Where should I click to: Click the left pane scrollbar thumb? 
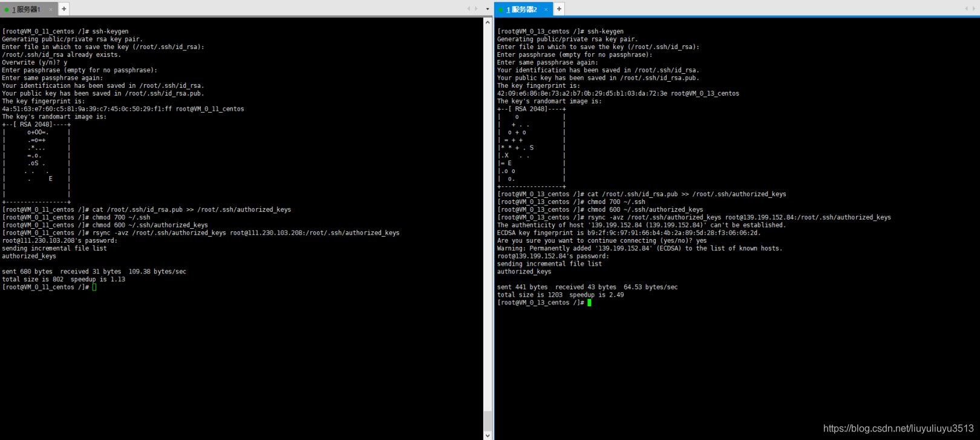click(x=488, y=420)
